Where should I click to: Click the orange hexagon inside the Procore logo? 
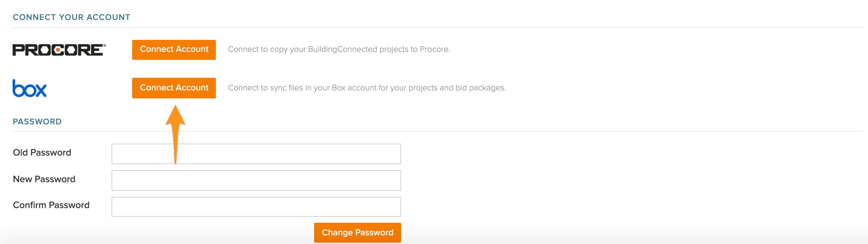click(x=58, y=50)
